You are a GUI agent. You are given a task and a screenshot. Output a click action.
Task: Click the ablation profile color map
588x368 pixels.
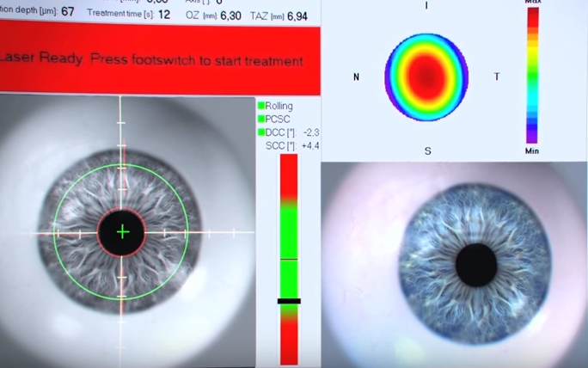click(x=426, y=77)
